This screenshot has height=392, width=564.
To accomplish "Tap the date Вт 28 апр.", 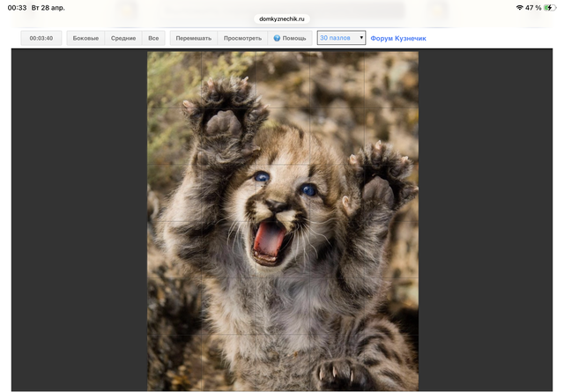I will pyautogui.click(x=48, y=8).
